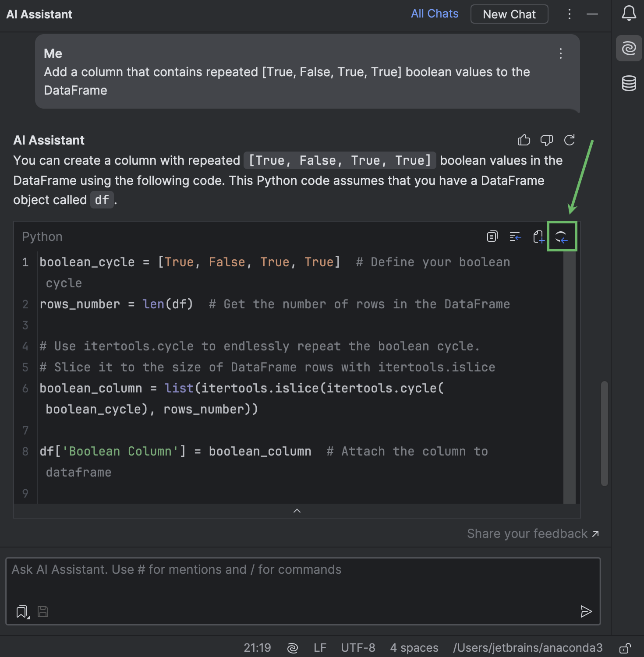Open the Database tool window
The height and width of the screenshot is (657, 644).
pos(629,83)
